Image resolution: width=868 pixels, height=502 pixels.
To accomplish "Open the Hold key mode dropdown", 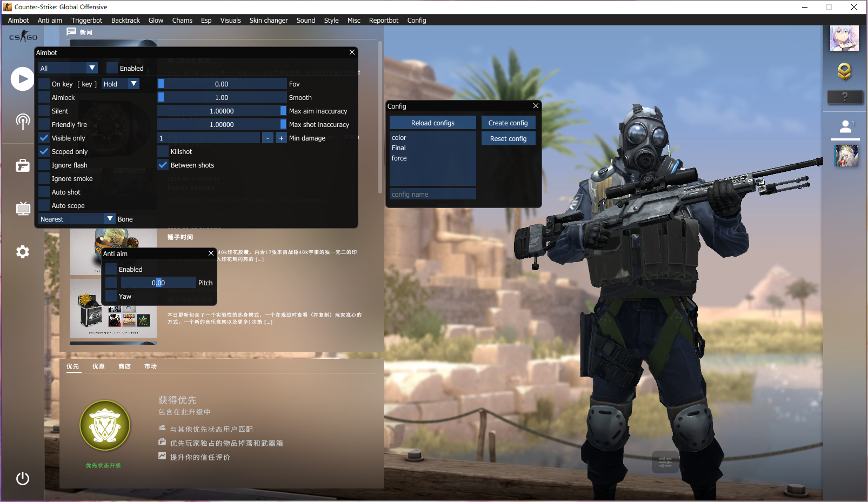I will (x=121, y=84).
